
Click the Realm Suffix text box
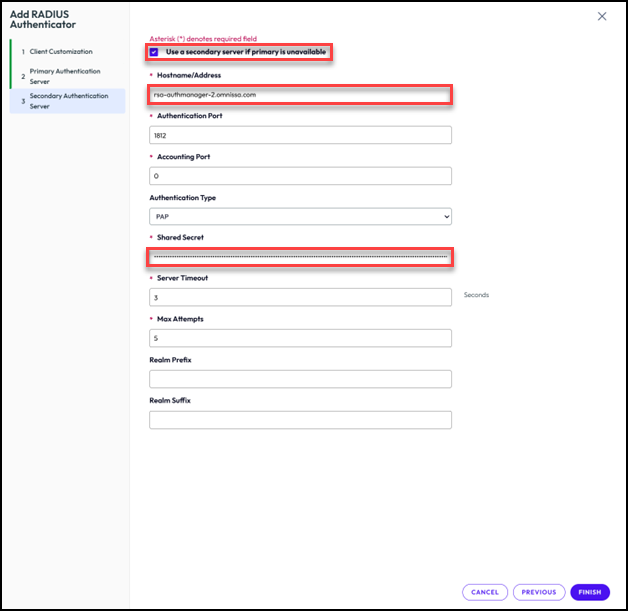click(x=300, y=420)
